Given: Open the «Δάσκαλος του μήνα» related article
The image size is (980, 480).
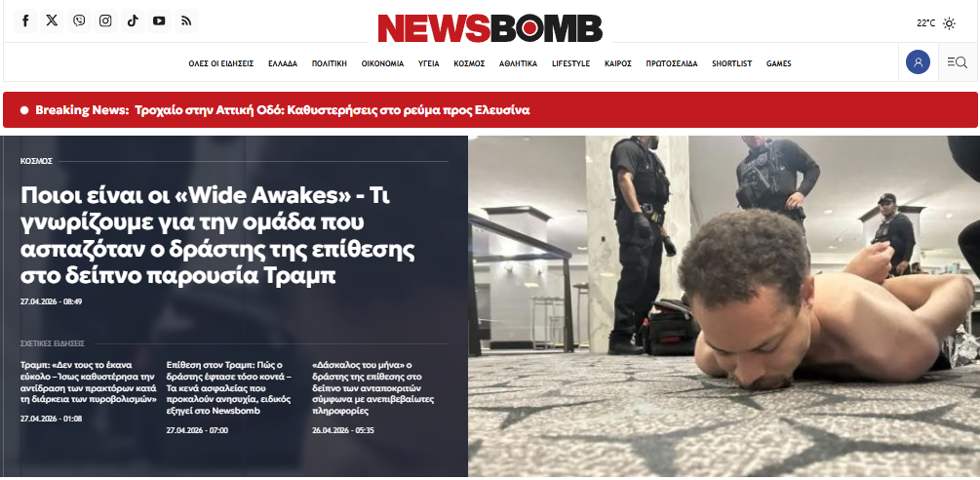Looking at the screenshot, I should click(x=373, y=388).
